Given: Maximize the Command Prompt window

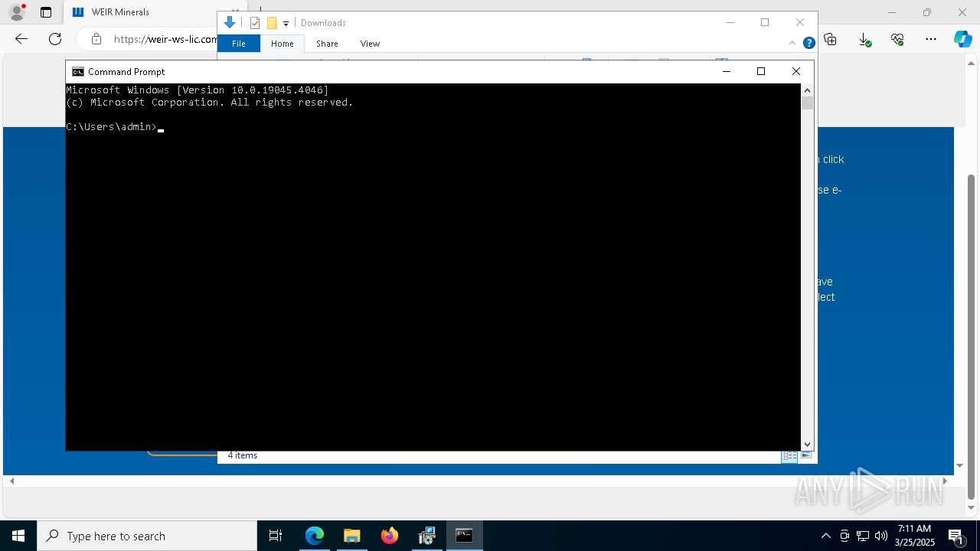Looking at the screenshot, I should pyautogui.click(x=761, y=71).
